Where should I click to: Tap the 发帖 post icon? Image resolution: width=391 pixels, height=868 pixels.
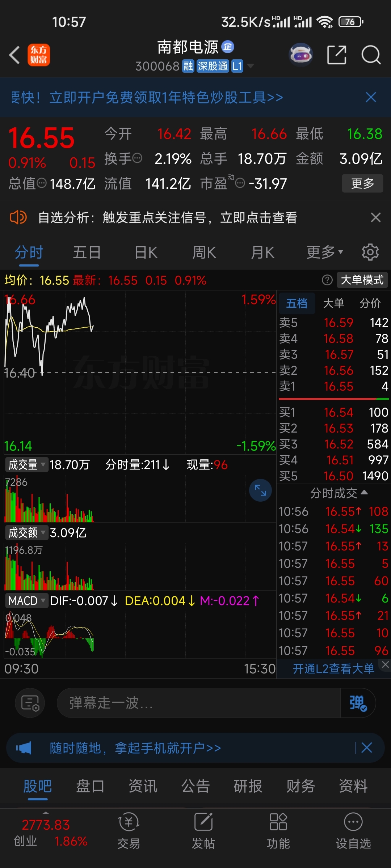[x=203, y=831]
